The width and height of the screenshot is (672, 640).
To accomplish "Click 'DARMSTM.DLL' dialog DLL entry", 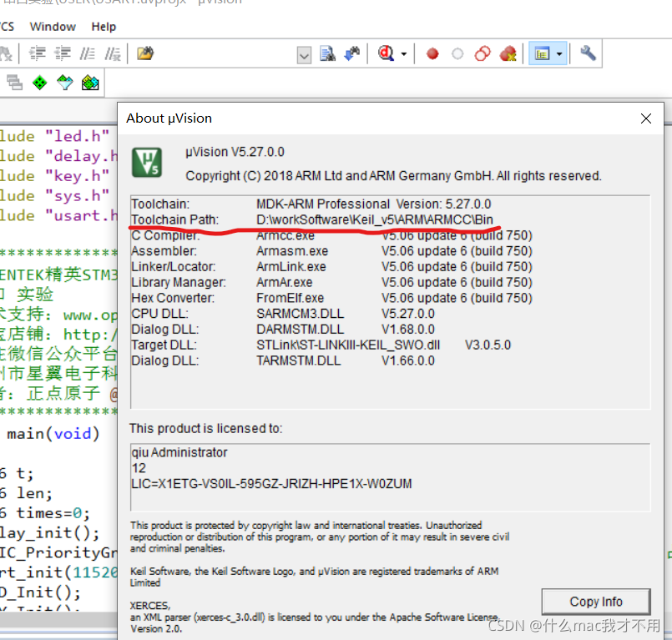I will point(300,330).
